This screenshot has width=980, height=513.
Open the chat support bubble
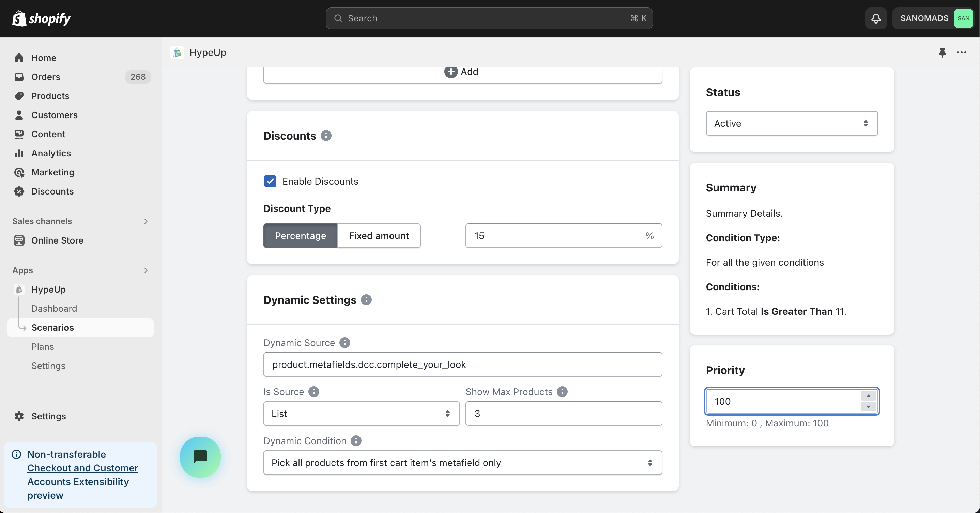[x=200, y=457]
